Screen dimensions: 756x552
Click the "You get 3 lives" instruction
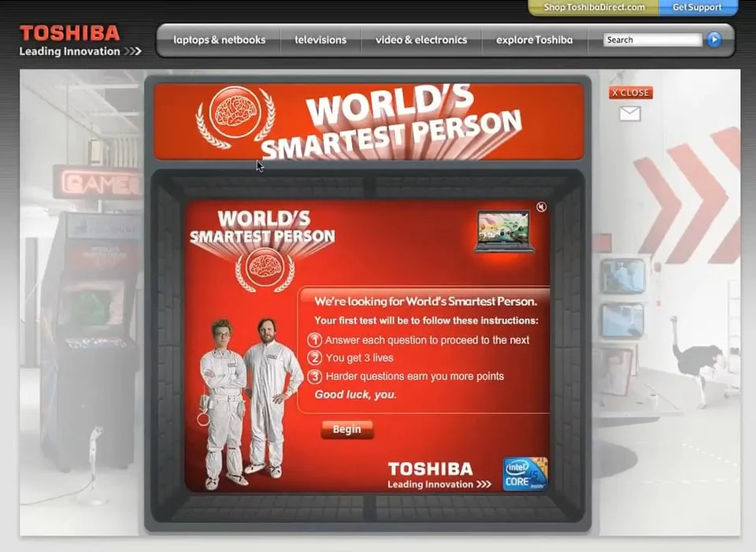(x=359, y=358)
